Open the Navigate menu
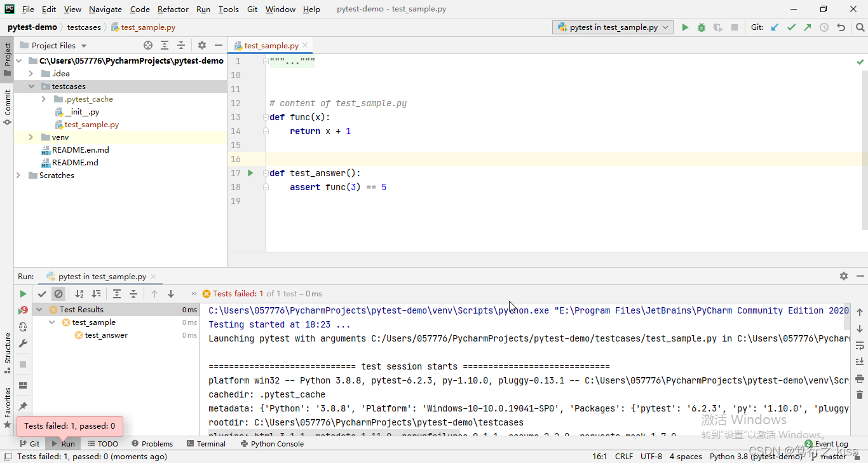 (x=105, y=9)
